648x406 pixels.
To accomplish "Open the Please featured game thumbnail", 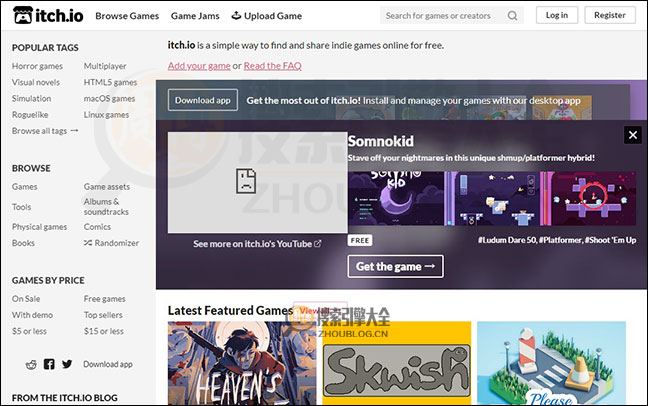I will 551,363.
